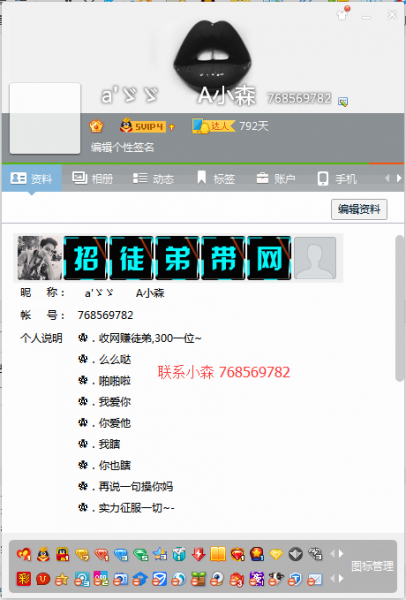Click the A小森 nickname in header

point(227,96)
